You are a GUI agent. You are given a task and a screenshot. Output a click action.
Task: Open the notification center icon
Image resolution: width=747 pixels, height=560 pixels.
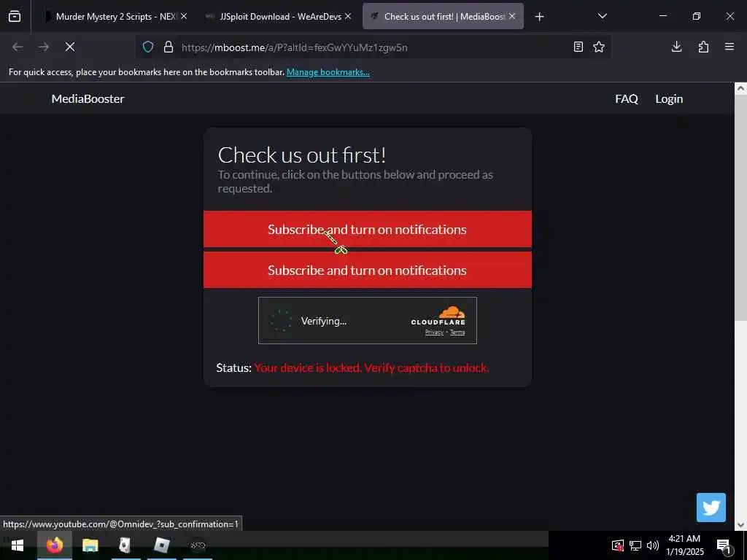coord(724,545)
